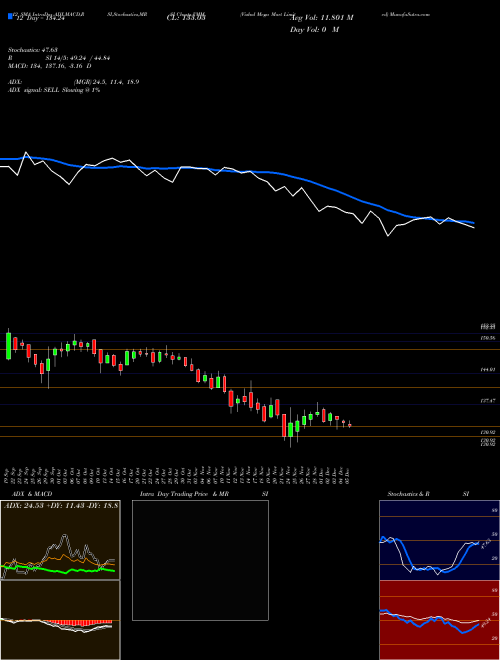Image resolution: width=500 pixels, height=660 pixels.
Task: Open the empty Intra Day Trading chart panel
Action: [x=200, y=560]
